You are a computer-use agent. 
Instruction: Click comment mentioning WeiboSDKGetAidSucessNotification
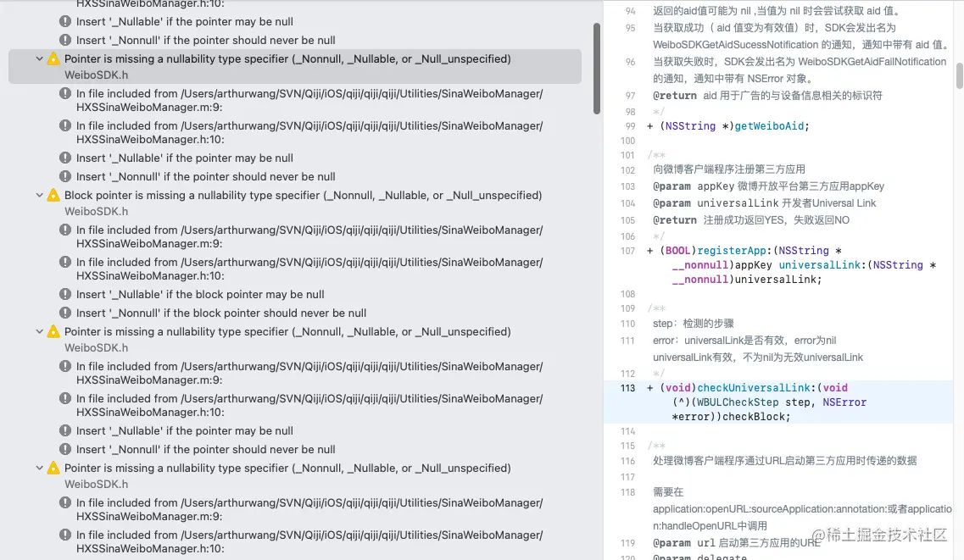800,36
